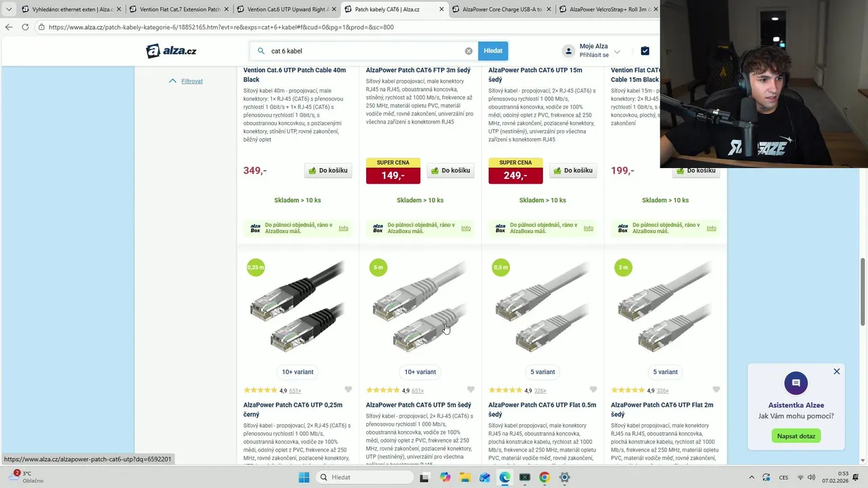Open the weather widget showing 3°C
868x488 pixels.
click(x=27, y=477)
